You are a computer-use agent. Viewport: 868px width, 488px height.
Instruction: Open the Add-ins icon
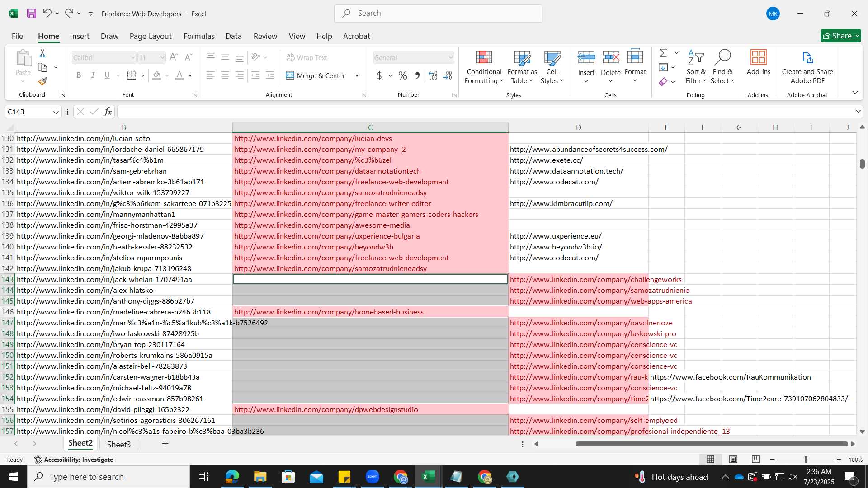click(758, 62)
